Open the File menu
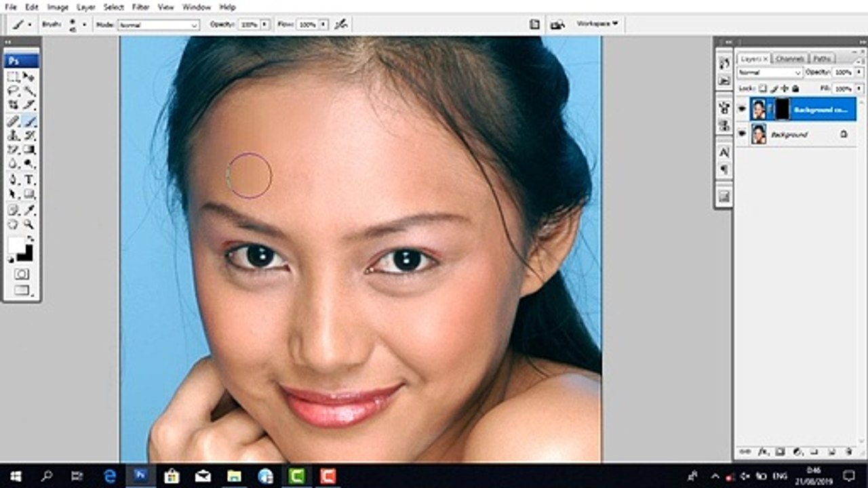 click(x=11, y=7)
